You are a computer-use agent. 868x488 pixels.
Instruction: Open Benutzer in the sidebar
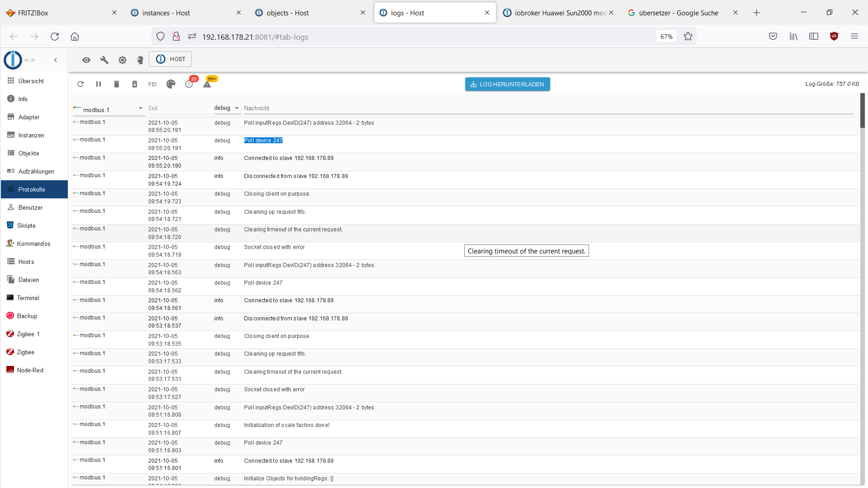point(34,207)
